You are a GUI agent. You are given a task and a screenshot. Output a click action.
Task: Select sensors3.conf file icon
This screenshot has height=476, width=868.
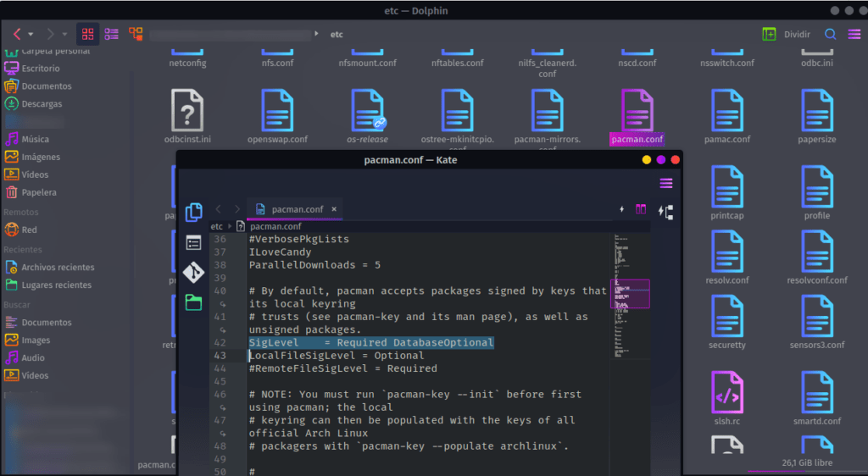click(x=817, y=316)
